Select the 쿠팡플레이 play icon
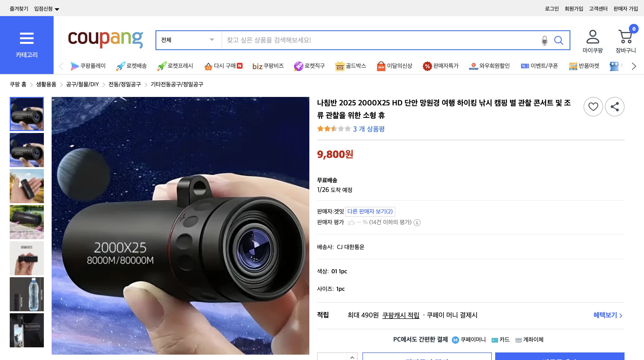 (75, 66)
